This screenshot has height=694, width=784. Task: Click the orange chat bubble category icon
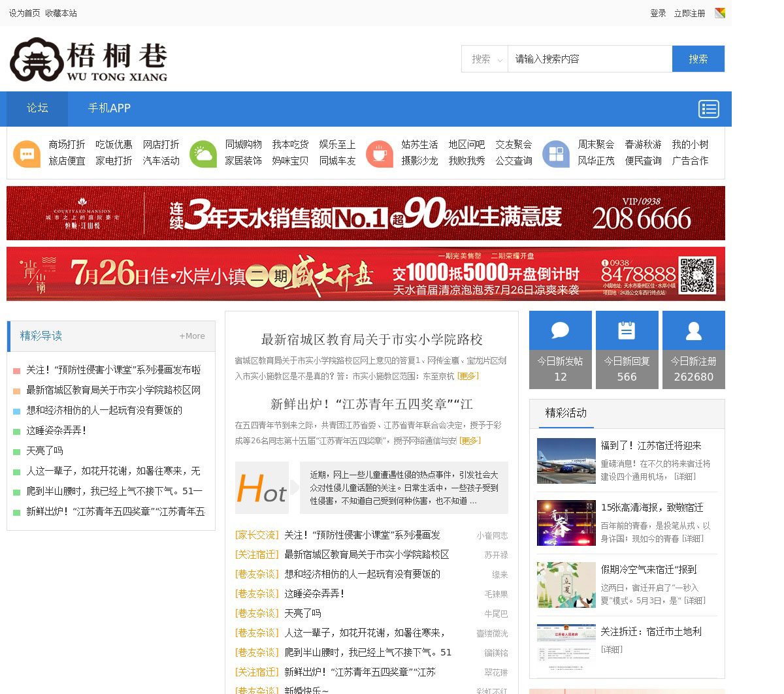tap(27, 154)
